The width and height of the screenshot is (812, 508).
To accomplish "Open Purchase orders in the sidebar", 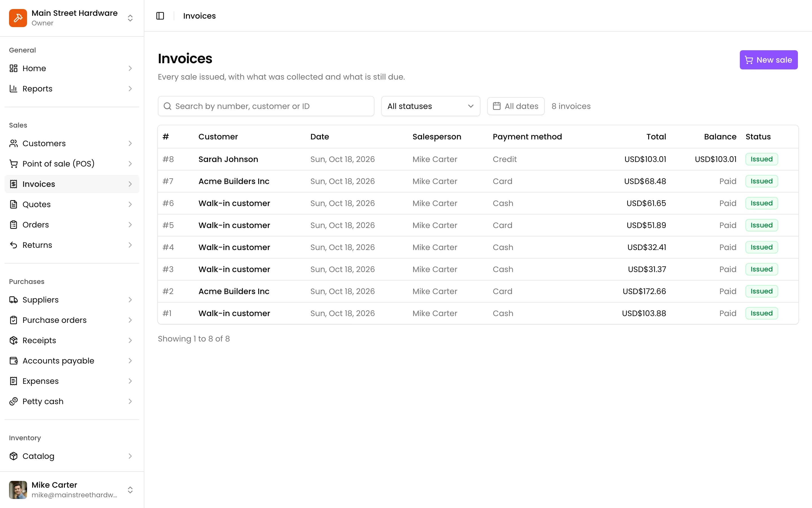I will 72,320.
